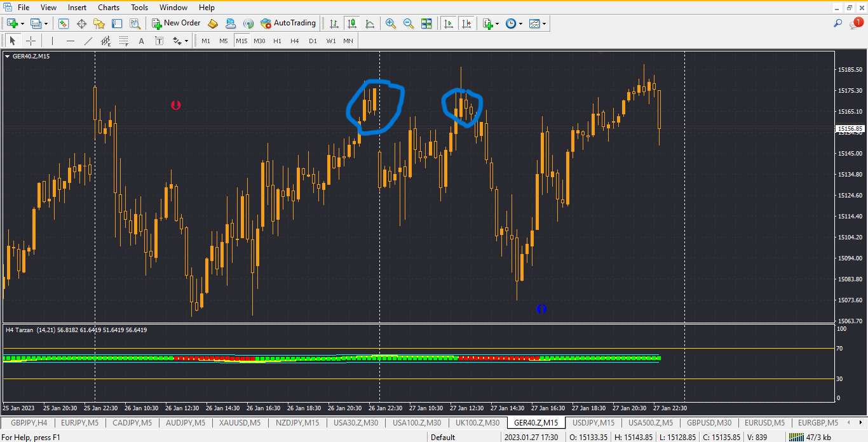This screenshot has width=868, height=442.
Task: Click the blue arrow marker on the chart
Action: tap(541, 309)
